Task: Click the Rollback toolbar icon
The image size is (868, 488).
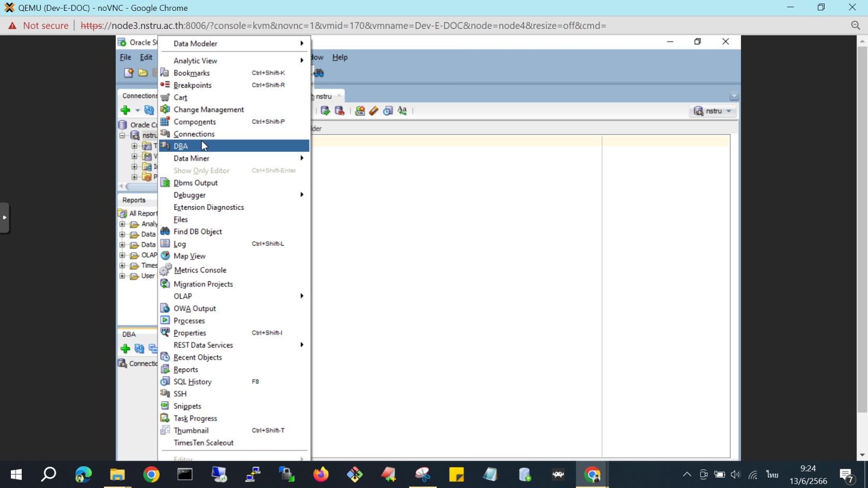Action: 339,111
